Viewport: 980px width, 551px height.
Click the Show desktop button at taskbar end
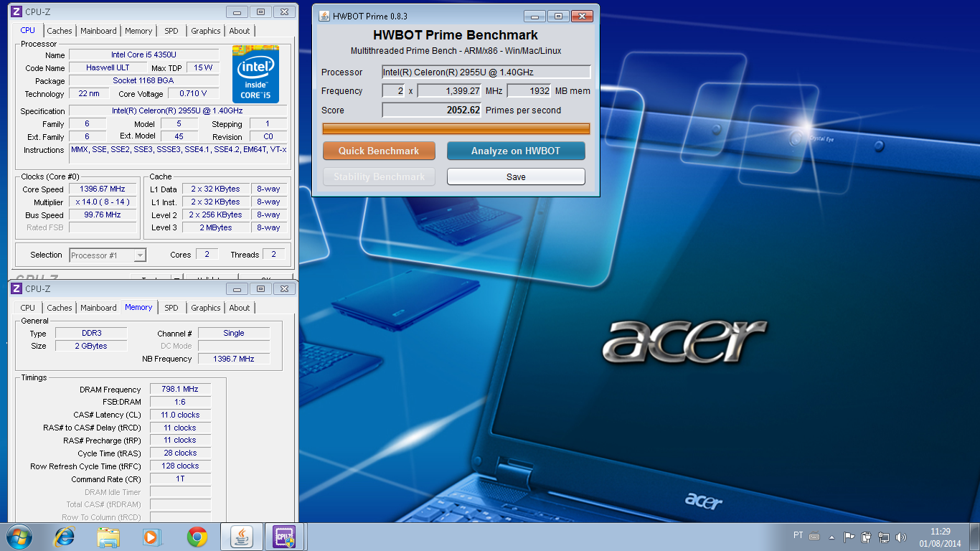974,537
